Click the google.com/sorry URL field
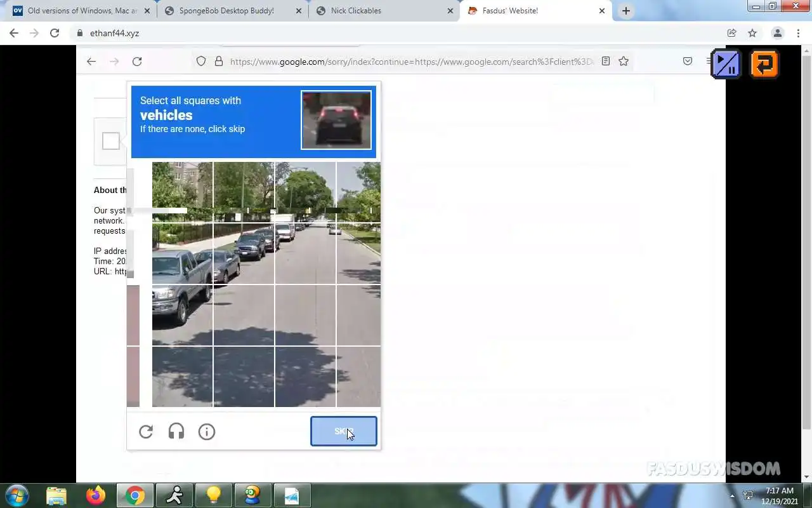The image size is (812, 508). click(x=412, y=62)
